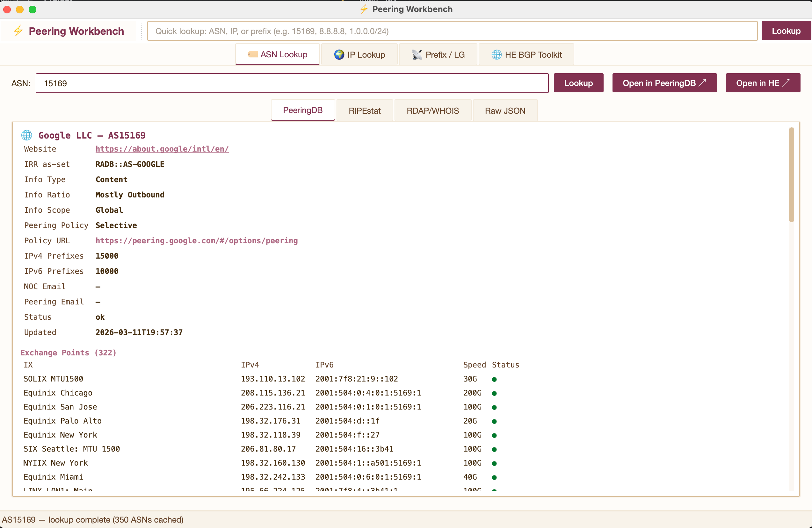812x528 pixels.
Task: Click the green status dot for SIX Seattle
Action: click(494, 449)
